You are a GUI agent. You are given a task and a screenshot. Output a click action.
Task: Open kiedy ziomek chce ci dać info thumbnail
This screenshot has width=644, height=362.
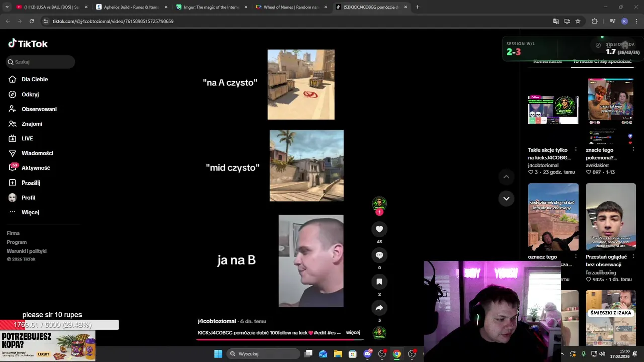(x=553, y=217)
